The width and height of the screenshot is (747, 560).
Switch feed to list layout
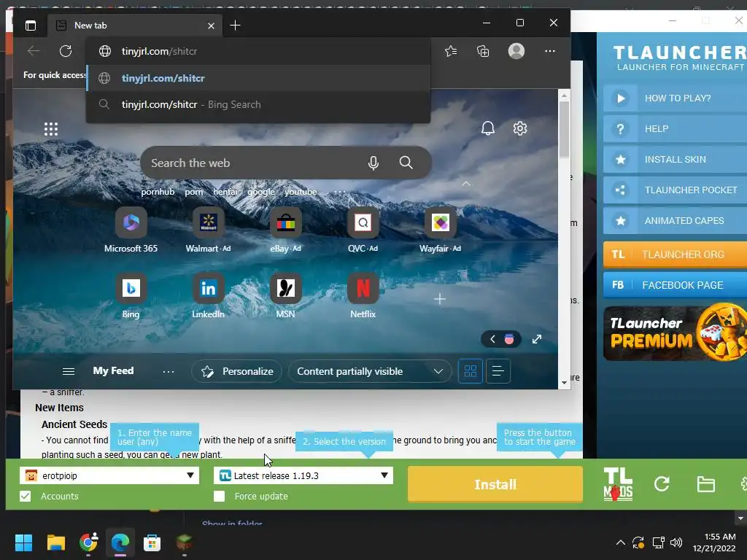pyautogui.click(x=498, y=371)
